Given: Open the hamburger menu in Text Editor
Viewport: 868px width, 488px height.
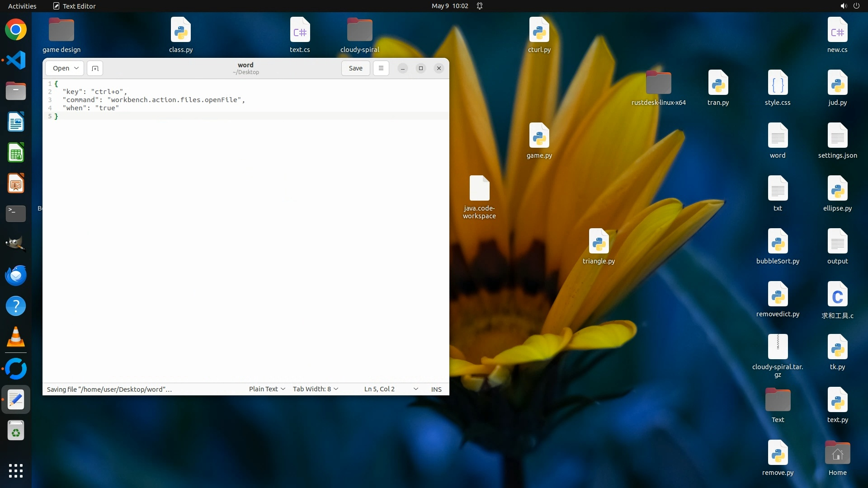Looking at the screenshot, I should coord(381,68).
